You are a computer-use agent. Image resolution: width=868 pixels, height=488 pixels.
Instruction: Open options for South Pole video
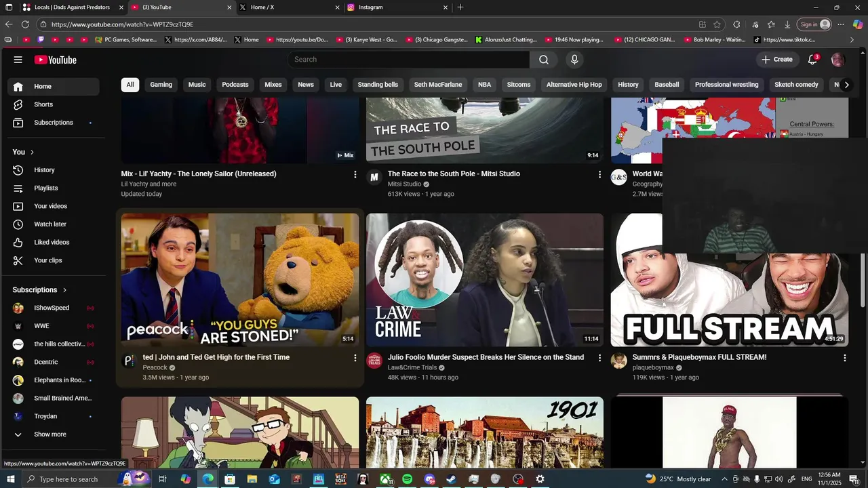[x=599, y=174]
